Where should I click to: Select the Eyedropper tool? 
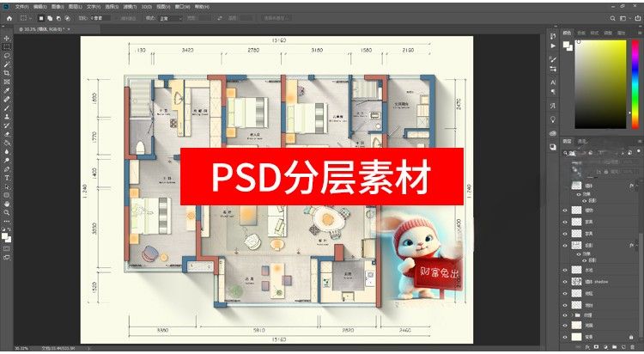[7, 90]
